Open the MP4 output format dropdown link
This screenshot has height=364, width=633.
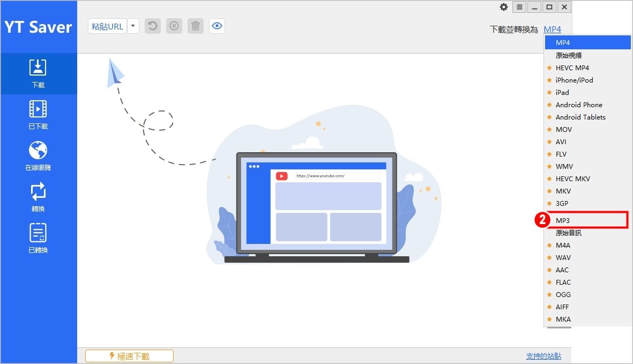click(552, 29)
